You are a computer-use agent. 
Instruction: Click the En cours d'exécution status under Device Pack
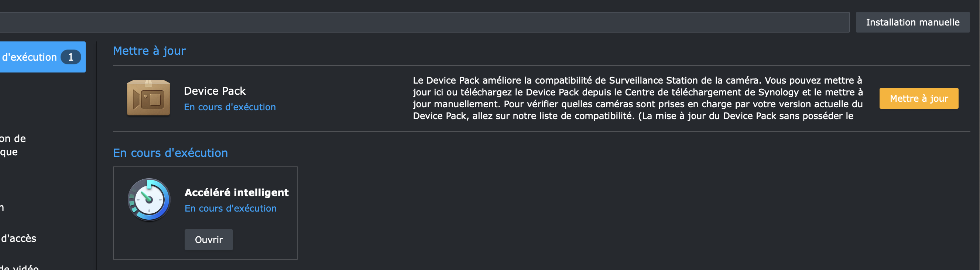pyautogui.click(x=230, y=107)
